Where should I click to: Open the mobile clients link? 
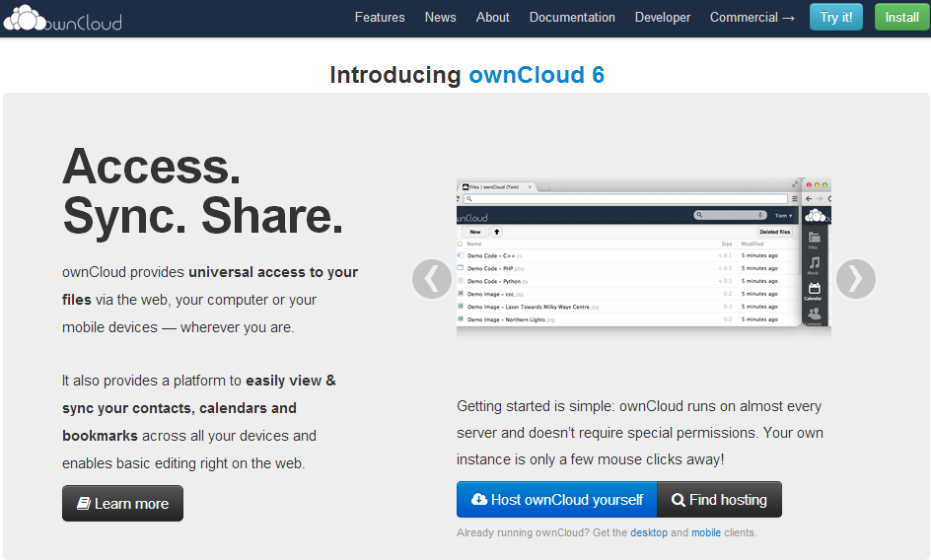706,532
